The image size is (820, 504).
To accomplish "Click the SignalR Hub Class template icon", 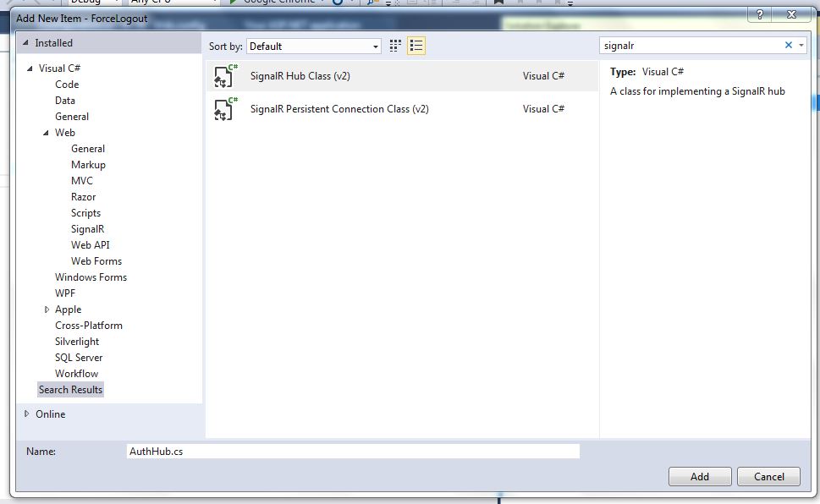I will 225,76.
